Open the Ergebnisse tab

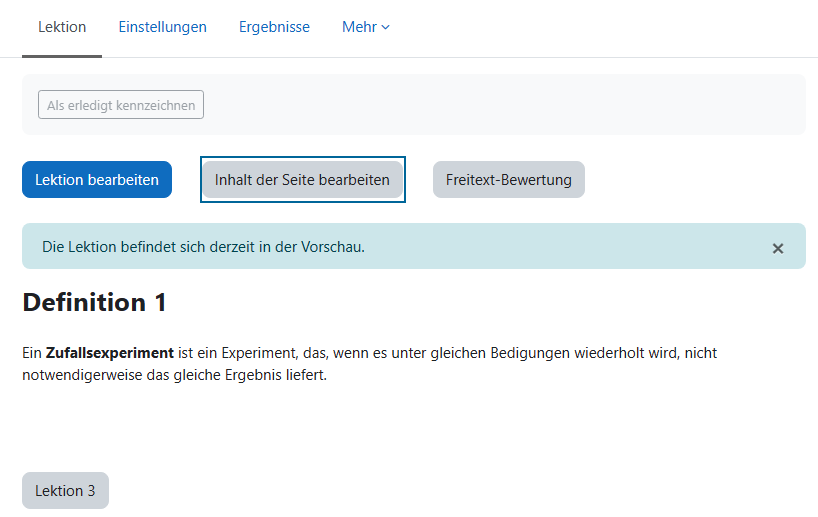pos(274,27)
